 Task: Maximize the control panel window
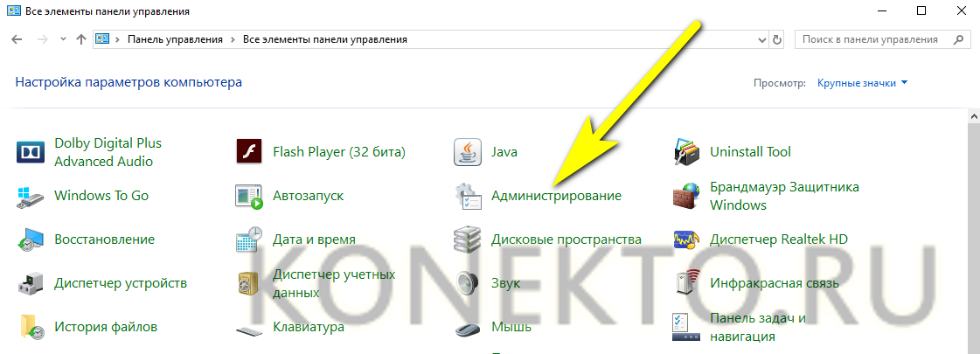click(x=922, y=10)
